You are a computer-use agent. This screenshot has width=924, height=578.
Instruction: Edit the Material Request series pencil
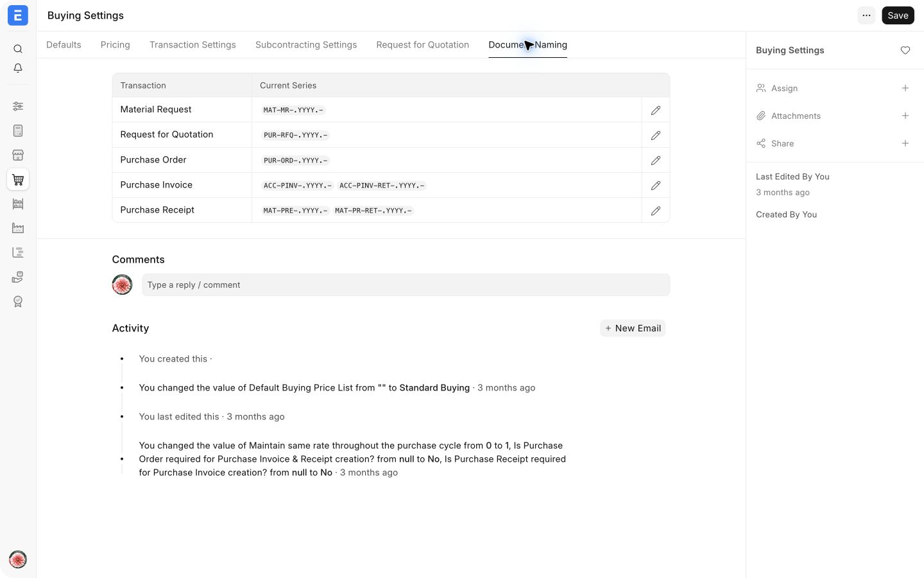656,110
